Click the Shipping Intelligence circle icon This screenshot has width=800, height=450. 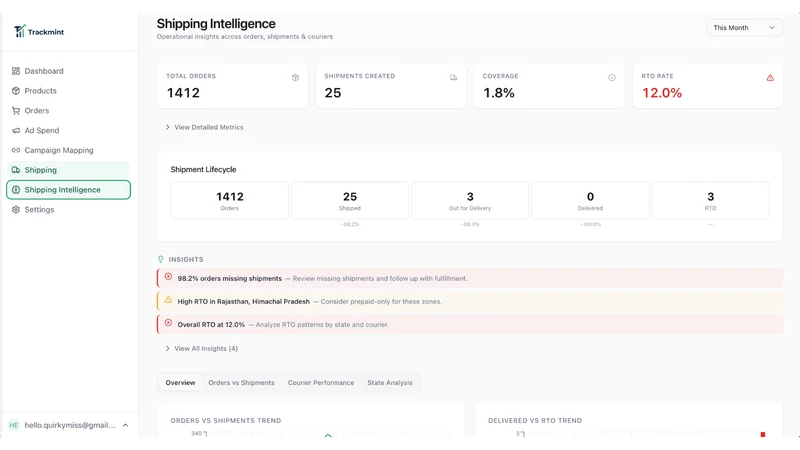pos(16,190)
